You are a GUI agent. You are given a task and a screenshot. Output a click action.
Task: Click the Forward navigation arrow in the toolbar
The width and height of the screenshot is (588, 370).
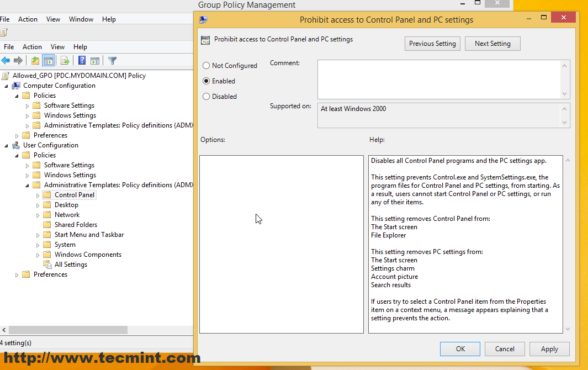18,61
